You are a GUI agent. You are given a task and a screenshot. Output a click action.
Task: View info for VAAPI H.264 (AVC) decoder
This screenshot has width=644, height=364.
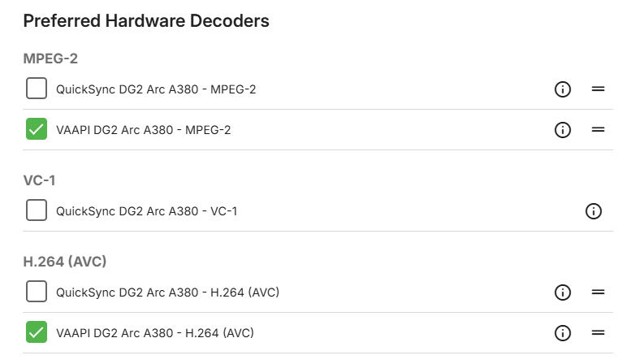coord(562,332)
